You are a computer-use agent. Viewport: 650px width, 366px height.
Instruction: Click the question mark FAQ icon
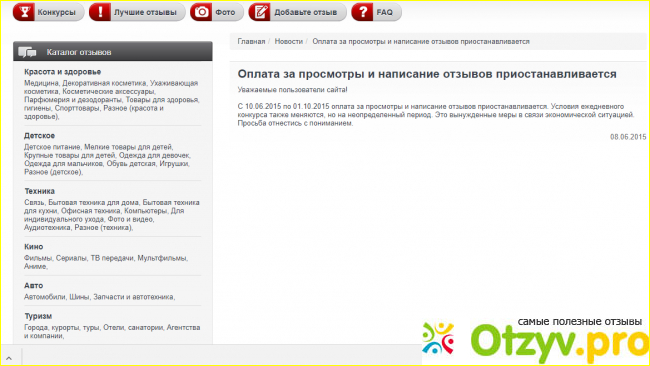[x=363, y=12]
